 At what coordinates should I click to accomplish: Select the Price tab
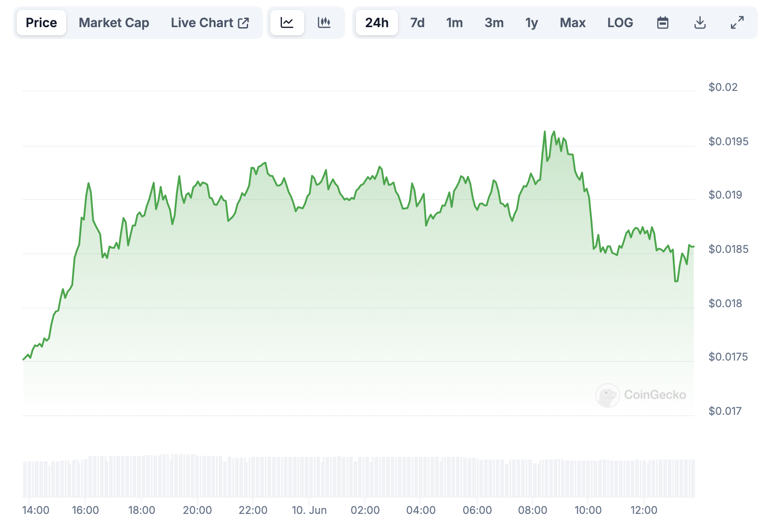tap(41, 23)
